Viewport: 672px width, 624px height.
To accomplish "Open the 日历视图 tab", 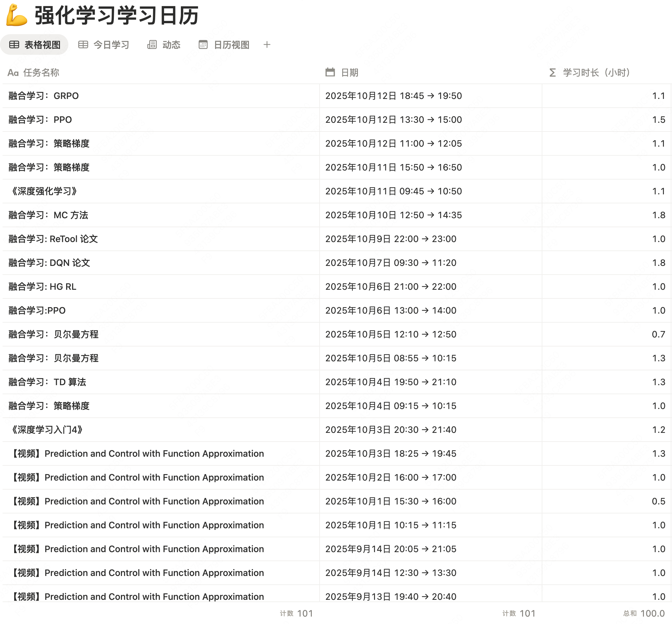I will click(x=224, y=44).
